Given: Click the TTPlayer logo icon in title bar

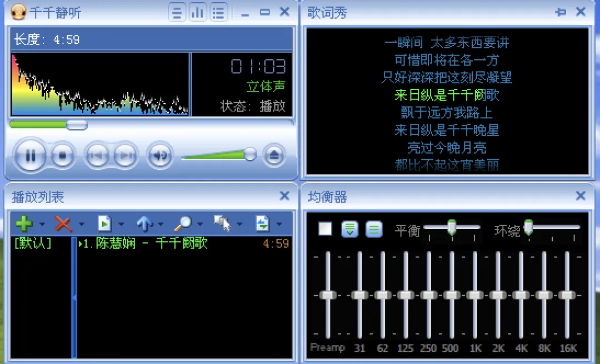Looking at the screenshot, I should click(x=18, y=12).
